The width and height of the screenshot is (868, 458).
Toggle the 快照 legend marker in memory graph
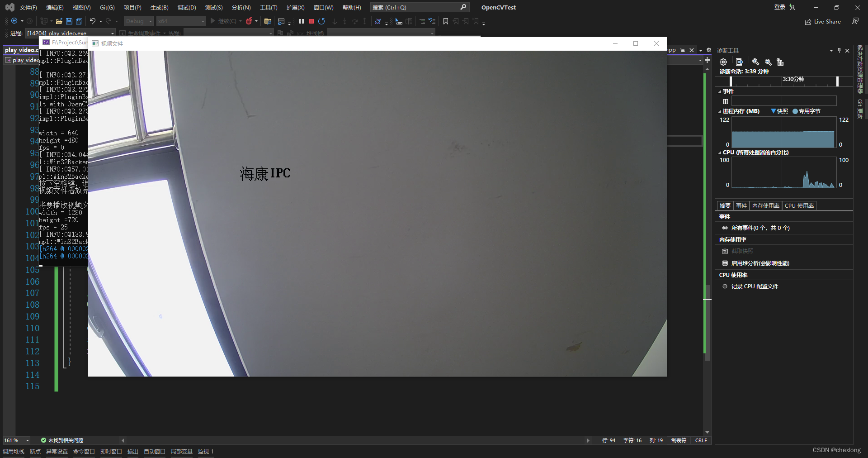coord(774,111)
